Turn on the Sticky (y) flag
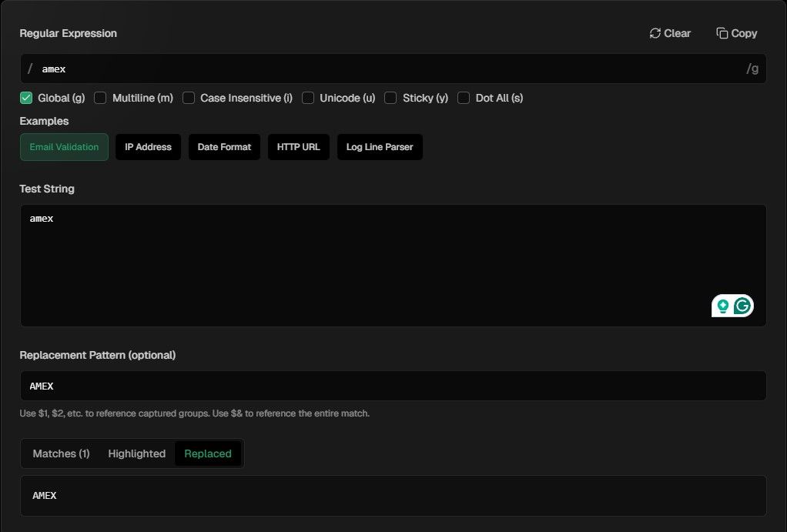 click(x=390, y=98)
